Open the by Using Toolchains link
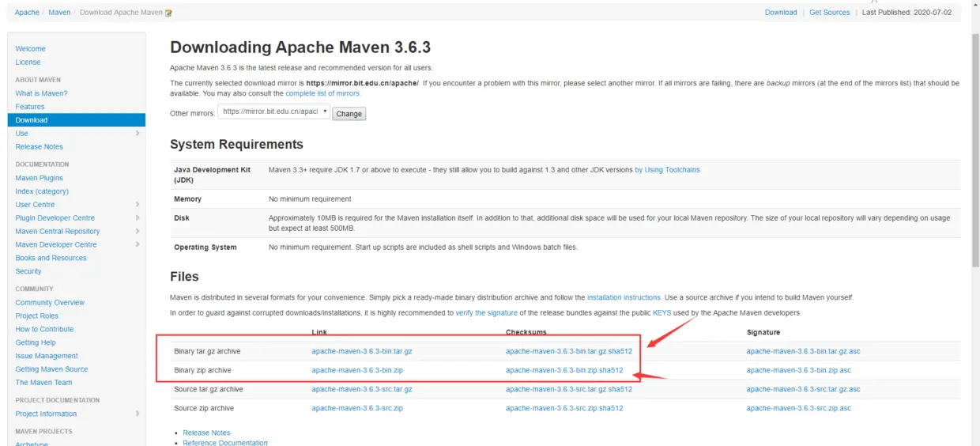Viewport: 980px width, 446px height. click(x=667, y=170)
